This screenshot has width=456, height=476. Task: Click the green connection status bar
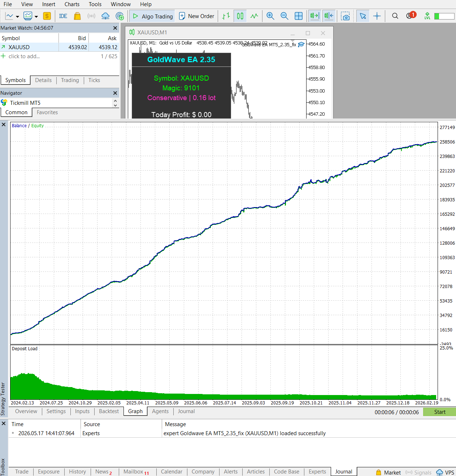pyautogui.click(x=444, y=16)
